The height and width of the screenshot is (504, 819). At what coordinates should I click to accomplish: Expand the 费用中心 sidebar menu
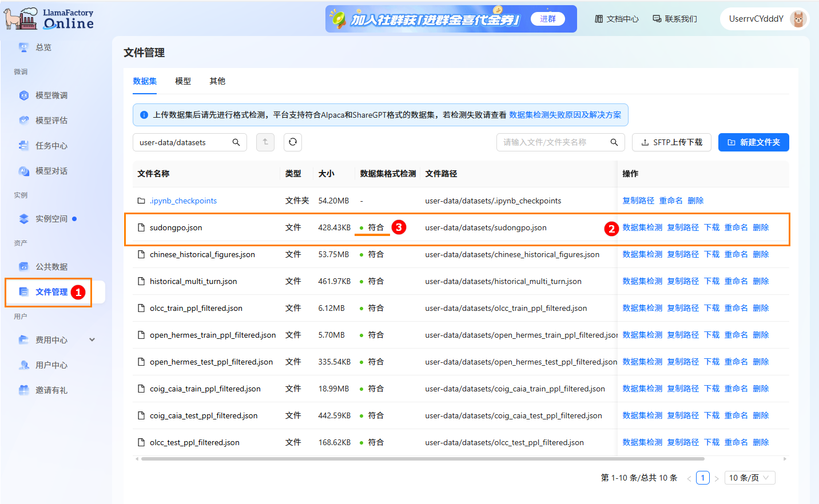click(51, 339)
